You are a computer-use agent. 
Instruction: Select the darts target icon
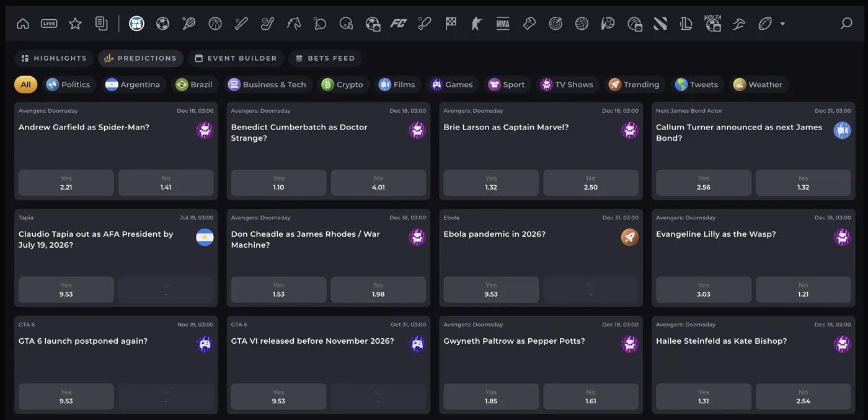pyautogui.click(x=556, y=24)
